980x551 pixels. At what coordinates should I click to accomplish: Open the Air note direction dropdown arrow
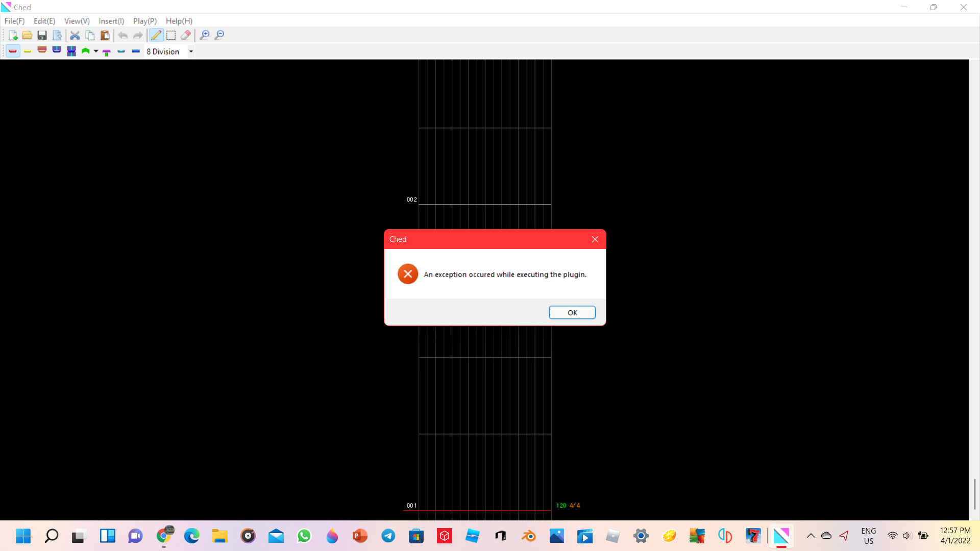(96, 51)
